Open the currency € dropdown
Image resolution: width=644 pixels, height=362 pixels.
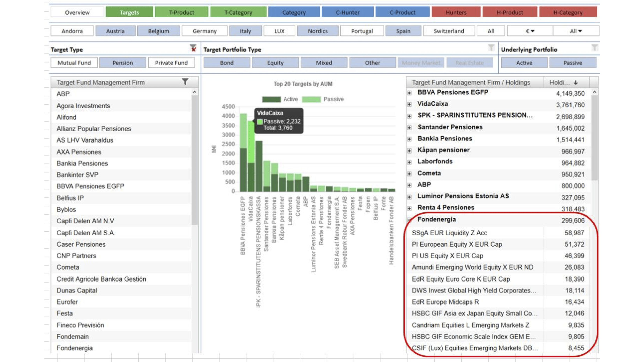tap(530, 31)
